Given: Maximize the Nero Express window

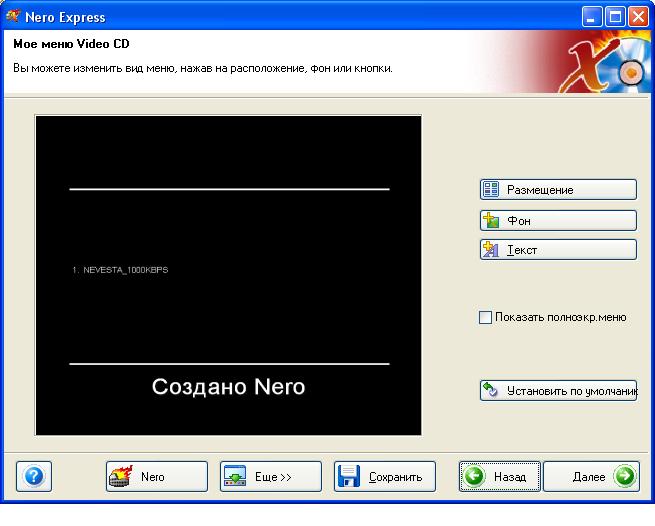Looking at the screenshot, I should [x=615, y=17].
